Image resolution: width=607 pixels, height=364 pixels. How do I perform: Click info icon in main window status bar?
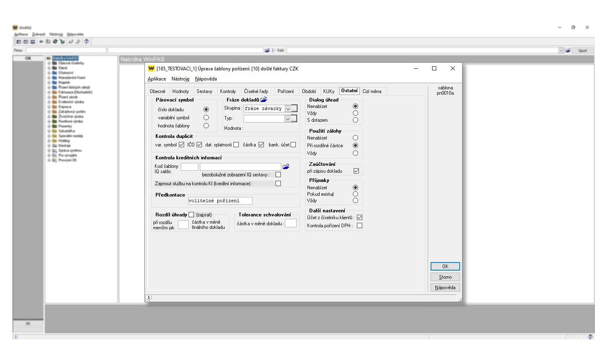[x=15, y=336]
